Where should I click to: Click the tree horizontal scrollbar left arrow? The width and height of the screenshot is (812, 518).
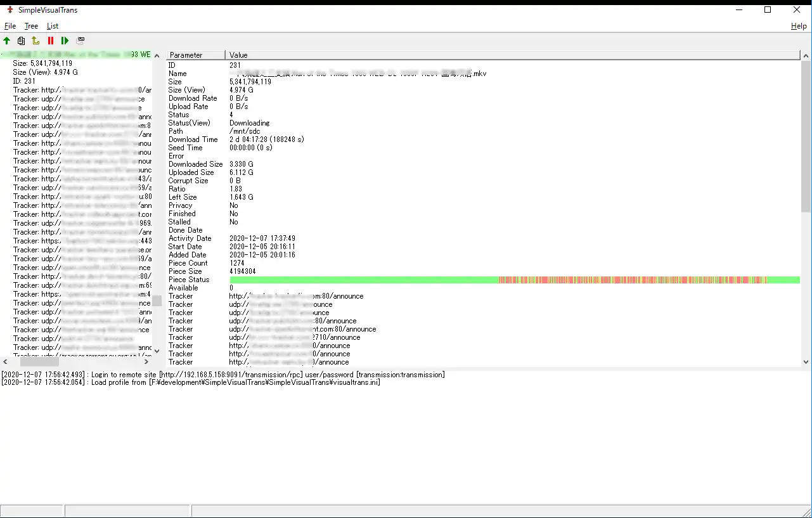pyautogui.click(x=5, y=363)
